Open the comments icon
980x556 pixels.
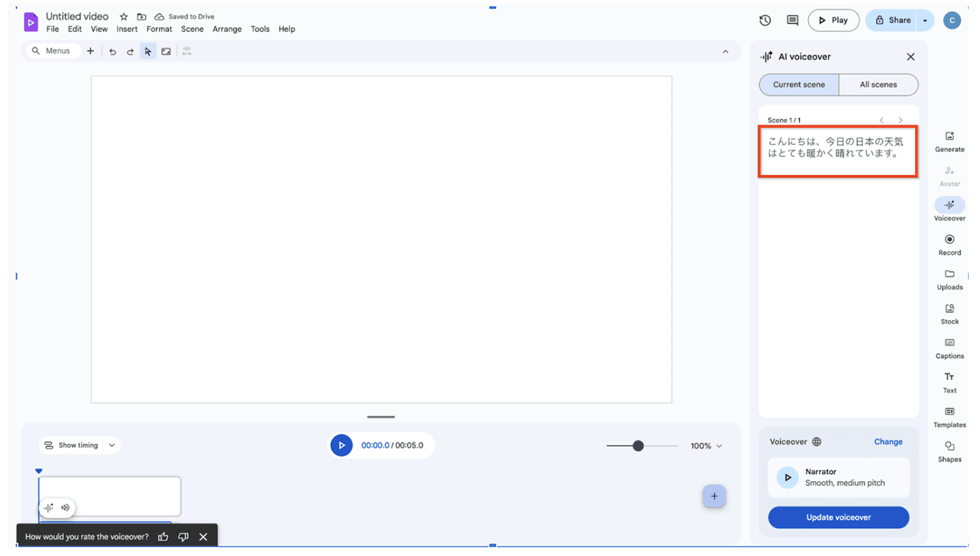[792, 20]
